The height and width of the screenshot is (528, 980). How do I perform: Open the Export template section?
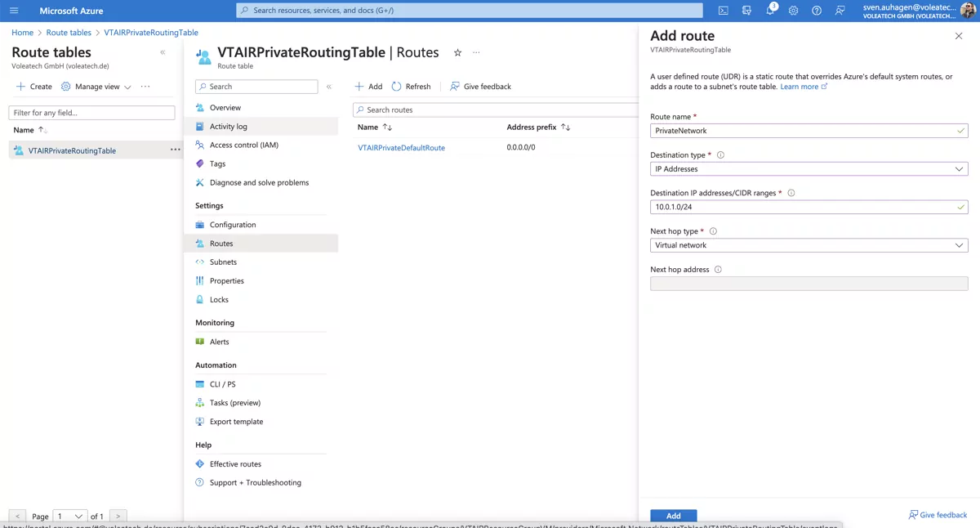pyautogui.click(x=236, y=421)
